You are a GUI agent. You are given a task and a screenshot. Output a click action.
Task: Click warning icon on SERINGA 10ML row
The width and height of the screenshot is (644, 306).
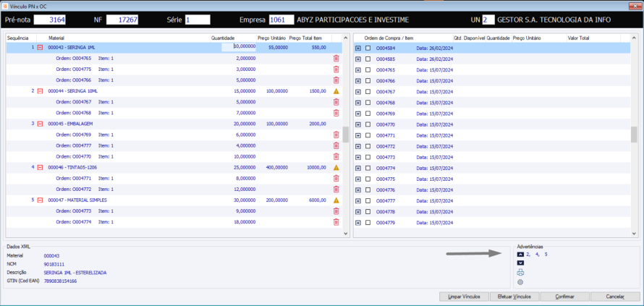pyautogui.click(x=336, y=91)
